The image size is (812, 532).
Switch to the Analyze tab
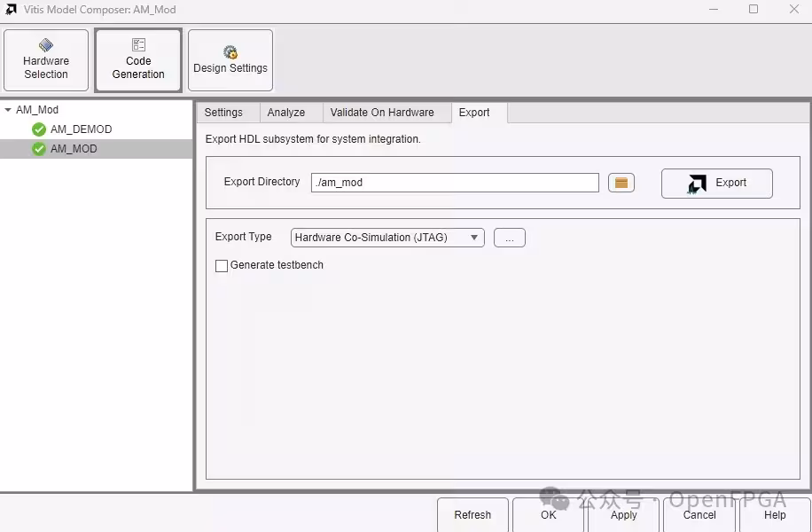(285, 113)
